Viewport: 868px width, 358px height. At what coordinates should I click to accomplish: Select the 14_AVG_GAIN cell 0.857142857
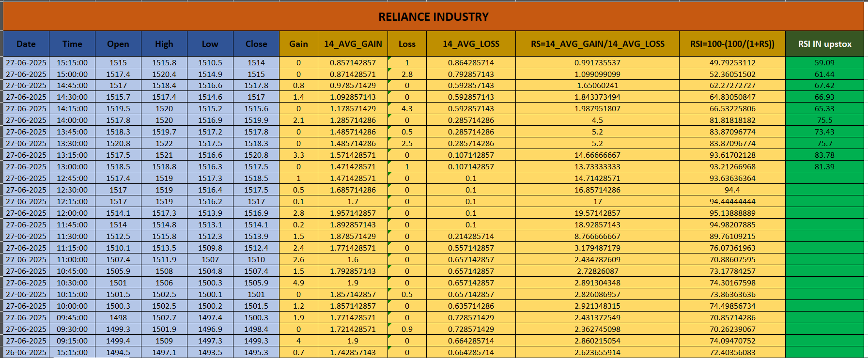click(x=353, y=62)
